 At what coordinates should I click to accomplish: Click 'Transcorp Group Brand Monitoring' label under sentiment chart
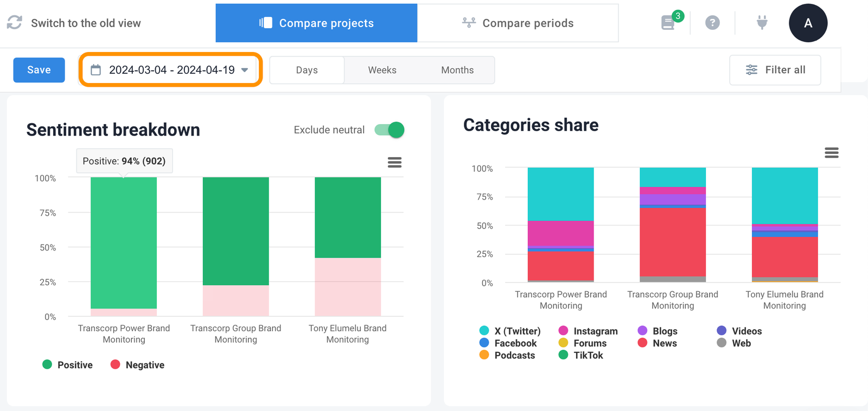(236, 333)
